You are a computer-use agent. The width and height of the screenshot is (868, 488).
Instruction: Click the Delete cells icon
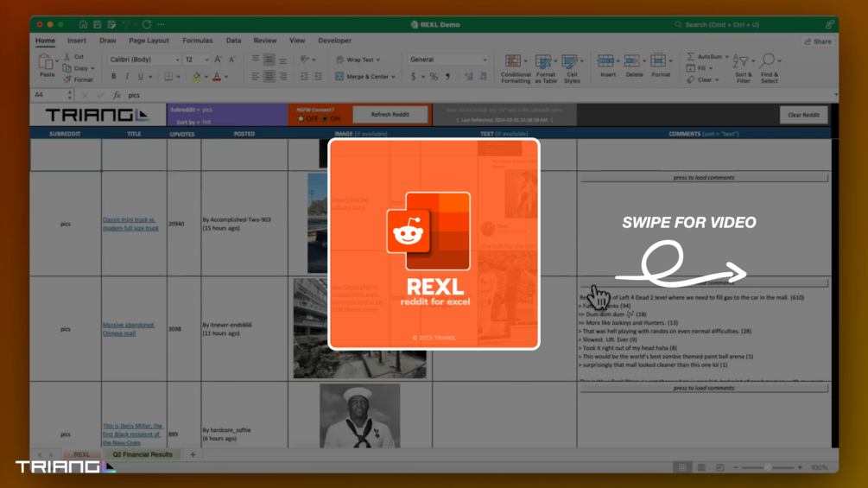point(633,60)
